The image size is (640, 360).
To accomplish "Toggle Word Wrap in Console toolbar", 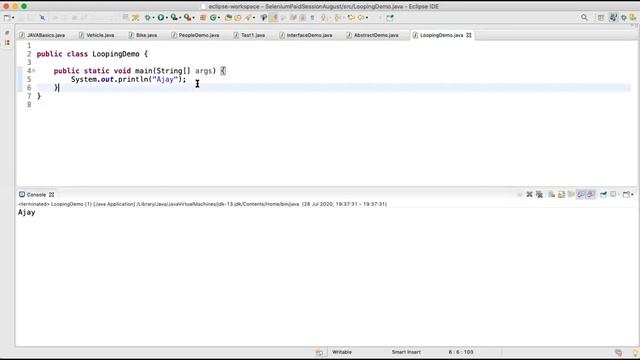I will [x=571, y=194].
